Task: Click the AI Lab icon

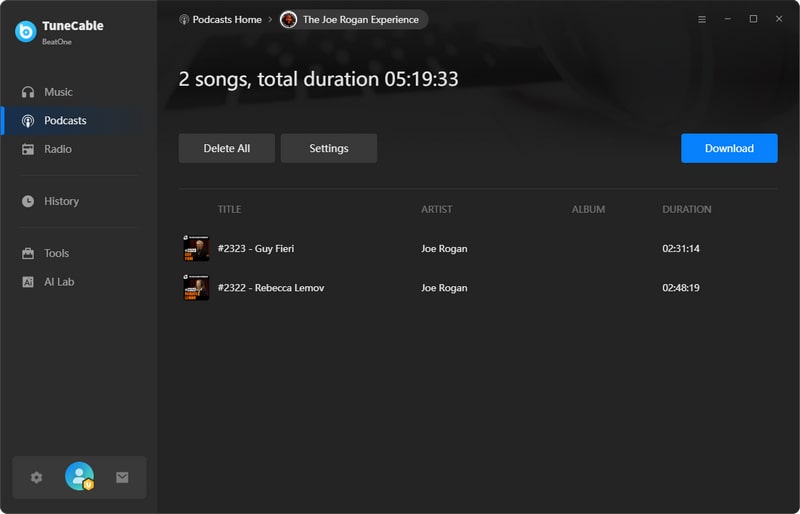Action: click(x=28, y=282)
